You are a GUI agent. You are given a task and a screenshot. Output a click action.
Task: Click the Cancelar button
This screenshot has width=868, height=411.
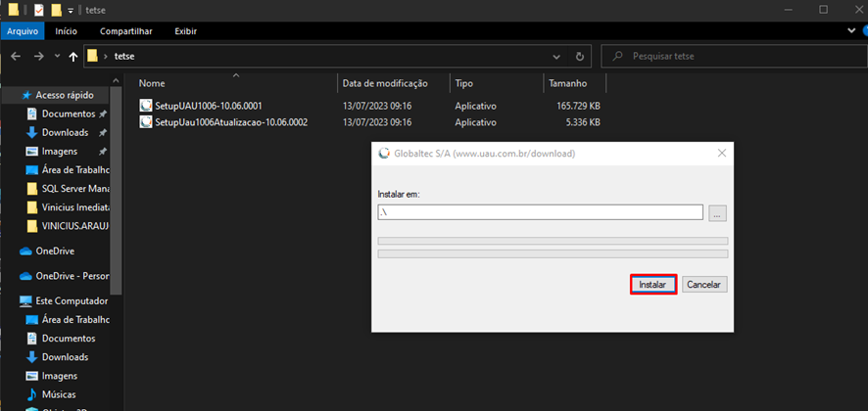point(704,285)
